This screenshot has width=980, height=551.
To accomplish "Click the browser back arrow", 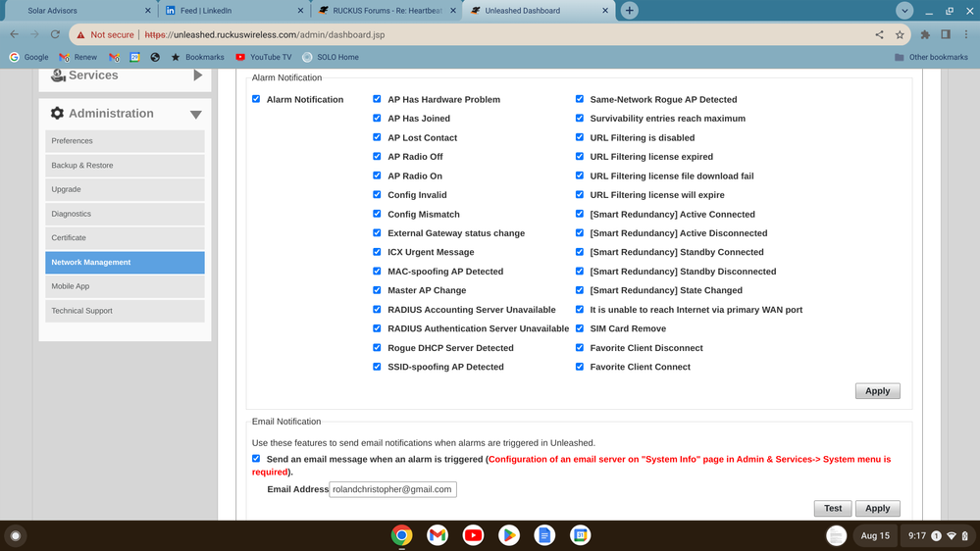I will click(x=15, y=34).
